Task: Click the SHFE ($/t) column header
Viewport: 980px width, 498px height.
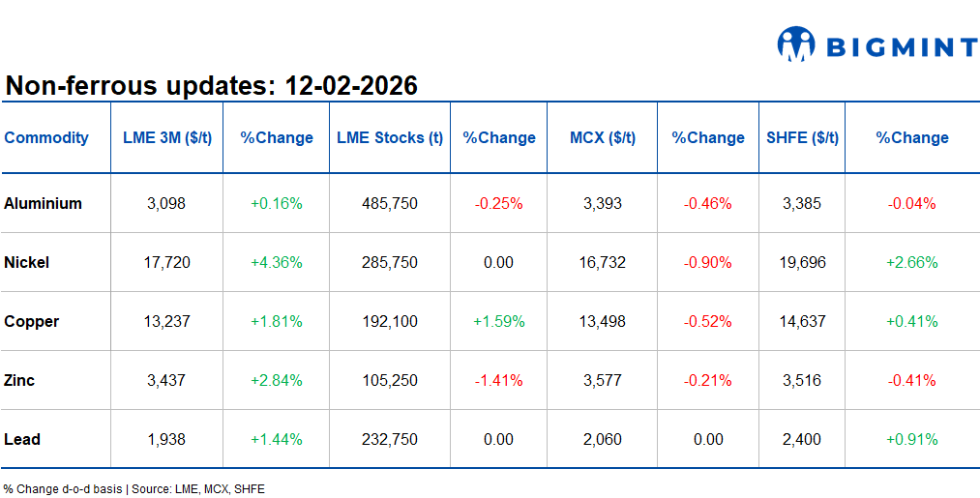Action: tap(803, 137)
